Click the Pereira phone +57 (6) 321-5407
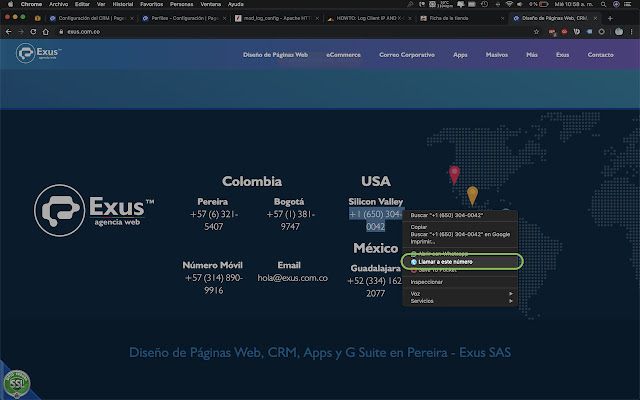Image resolution: width=640 pixels, height=400 pixels. [213, 220]
